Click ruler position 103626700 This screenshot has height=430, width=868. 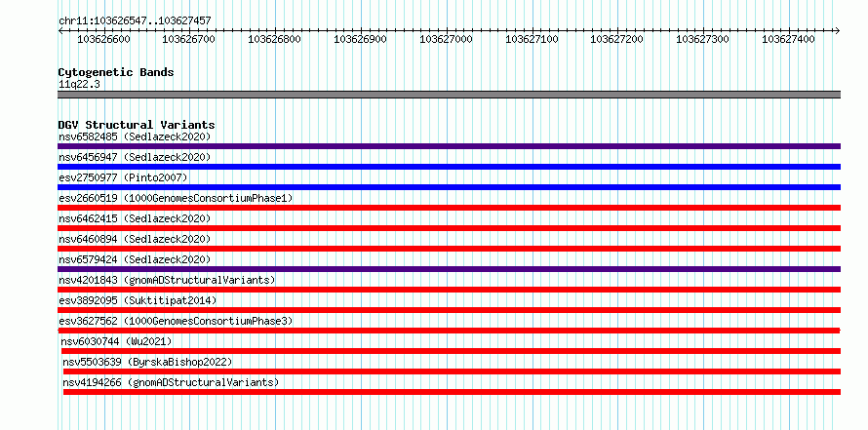189,39
